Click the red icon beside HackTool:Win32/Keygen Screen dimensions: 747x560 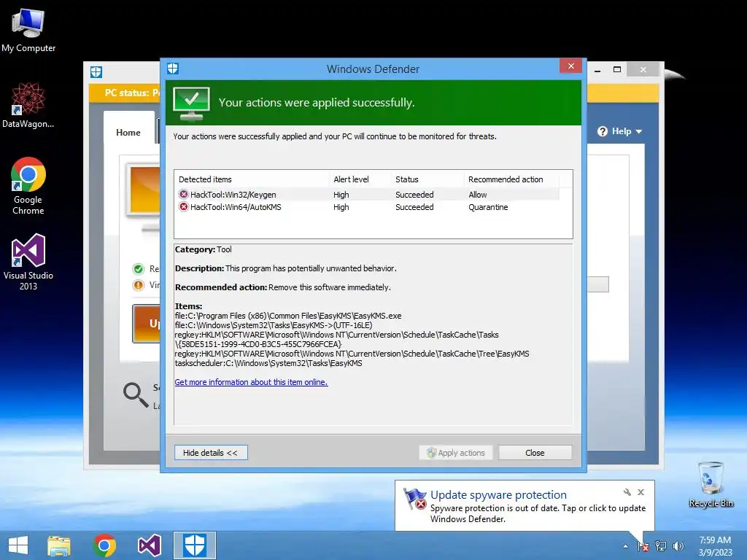[x=183, y=194]
